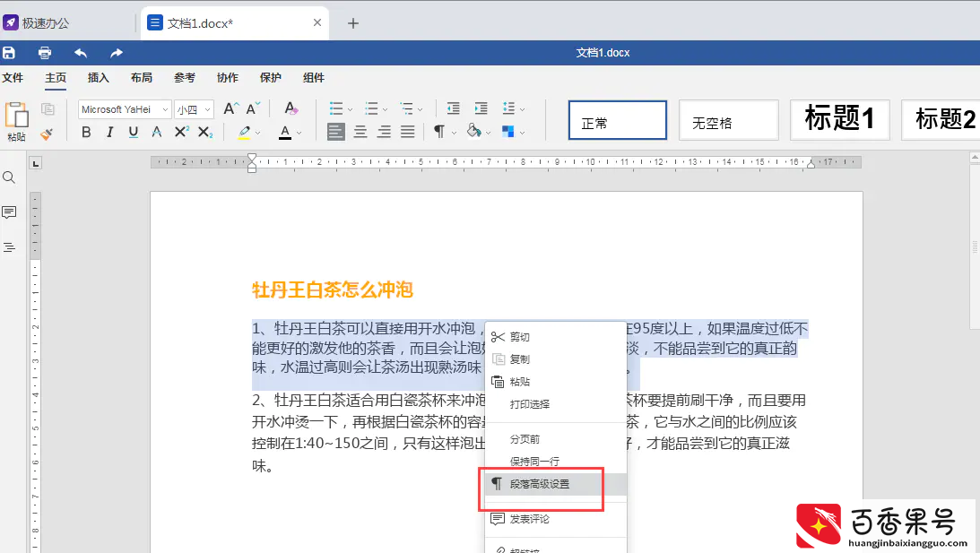The height and width of the screenshot is (553, 980).
Task: Select 发表评论 in context menu
Action: (x=556, y=519)
